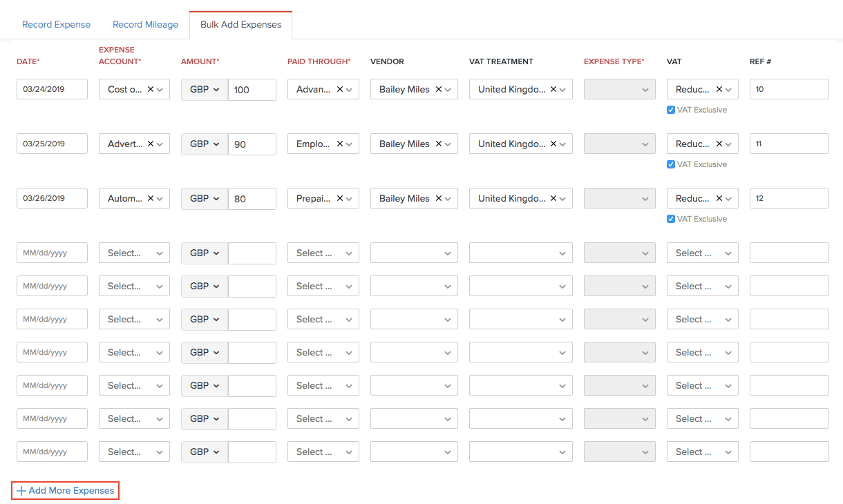Screen dimensions: 843x504
Task: Remove the Automobile expense account selection
Action: pos(150,199)
